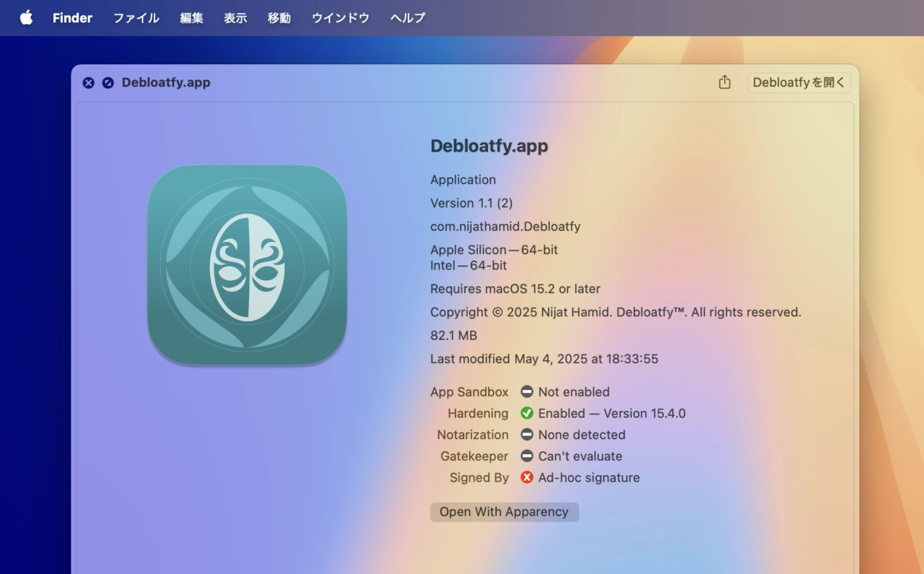
Task: Open the Finder menu
Action: tap(72, 18)
